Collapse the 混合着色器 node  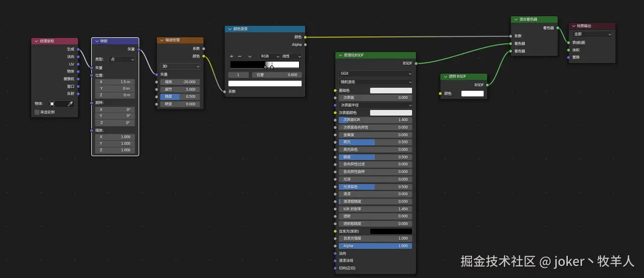(x=516, y=20)
